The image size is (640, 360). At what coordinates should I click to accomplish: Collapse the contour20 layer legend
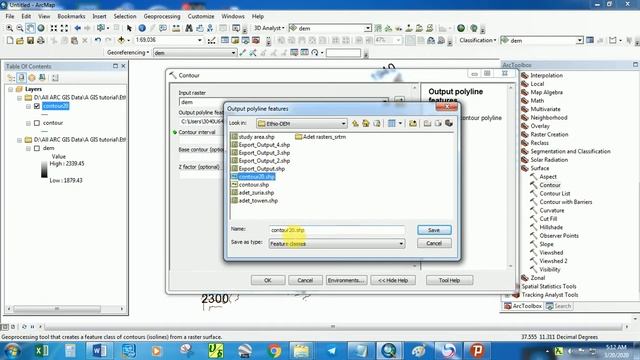pyautogui.click(x=28, y=106)
